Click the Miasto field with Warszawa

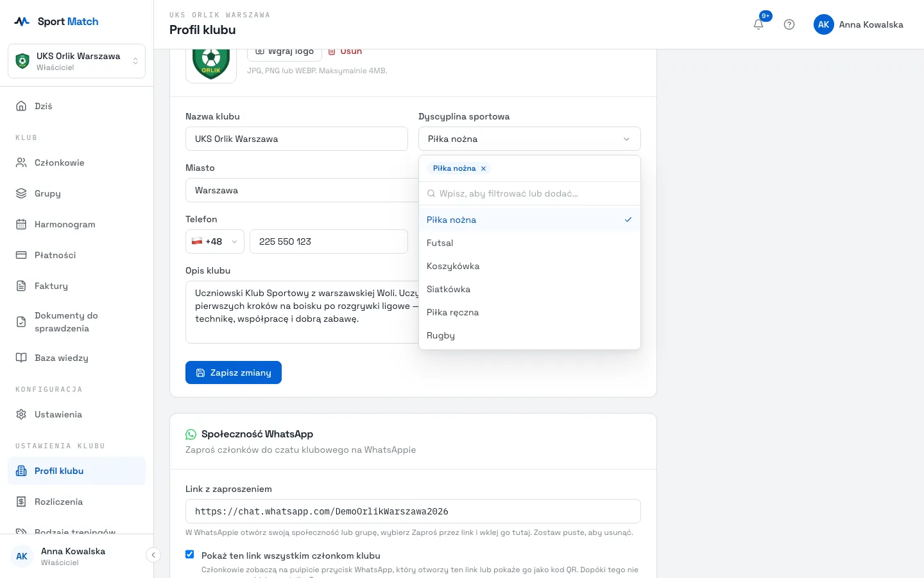(302, 190)
